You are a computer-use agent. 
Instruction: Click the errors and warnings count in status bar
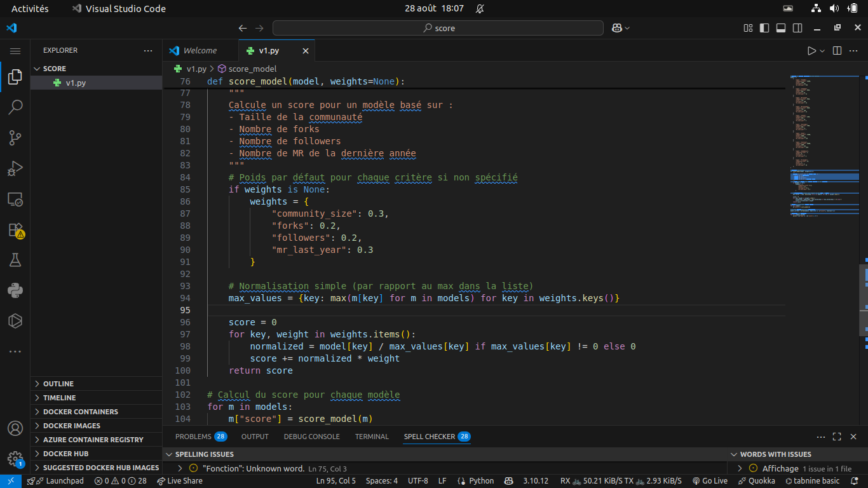(x=120, y=481)
